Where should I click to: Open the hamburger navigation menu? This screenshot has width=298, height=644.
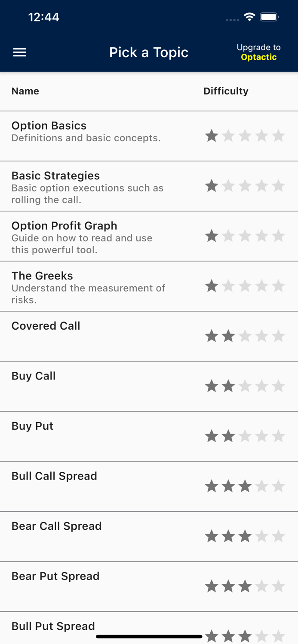[x=19, y=52]
